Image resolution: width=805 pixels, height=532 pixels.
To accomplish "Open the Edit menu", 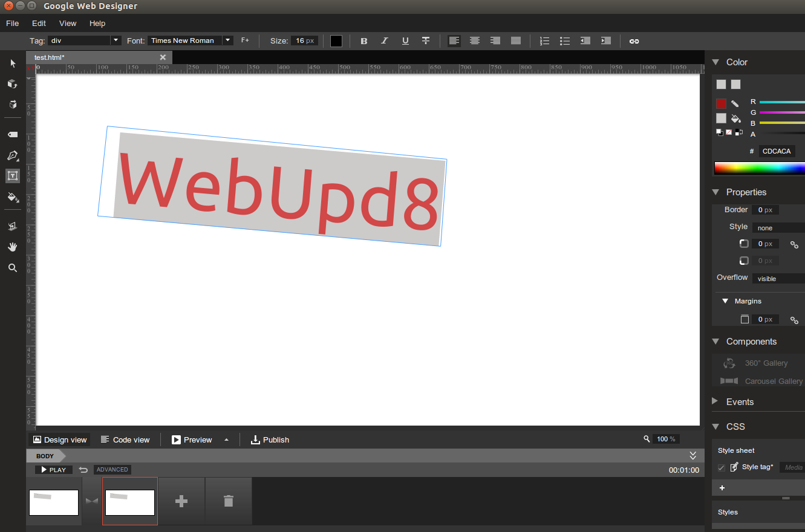I will click(x=39, y=23).
